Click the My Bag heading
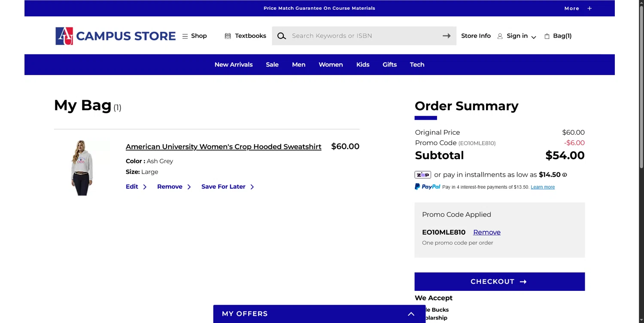Screen dimensions: 644x323 pyautogui.click(x=83, y=105)
